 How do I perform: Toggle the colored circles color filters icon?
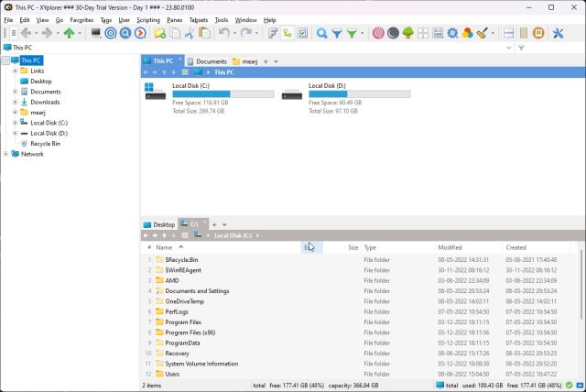(x=467, y=33)
